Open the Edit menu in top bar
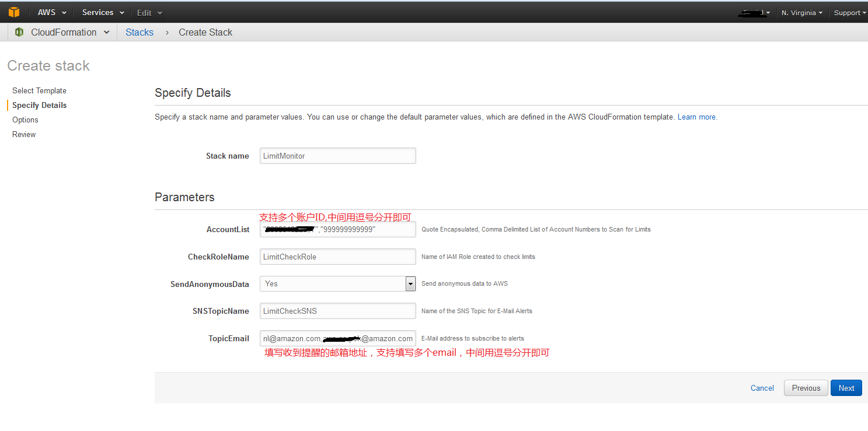Screen dimensions: 868x431 pyautogui.click(x=149, y=12)
